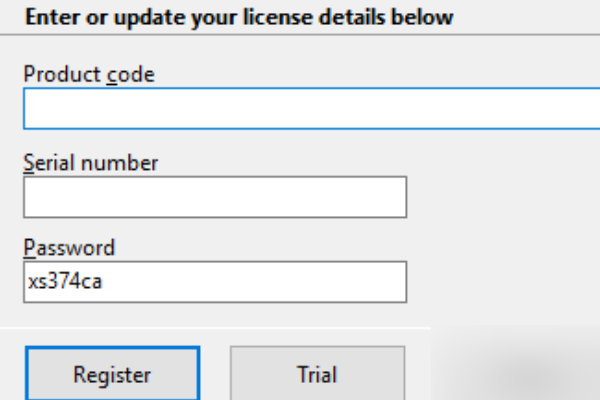Click the Trial button beside Register
Viewport: 600px width, 400px height.
317,375
